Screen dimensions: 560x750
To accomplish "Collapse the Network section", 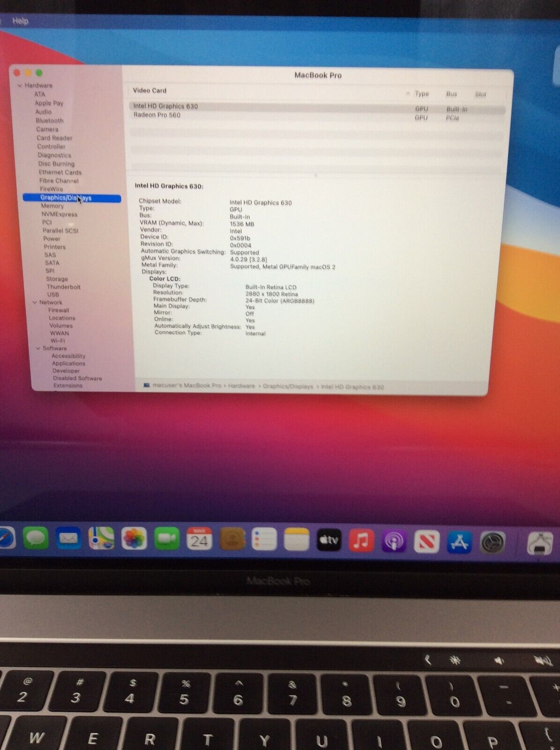I will (35, 302).
